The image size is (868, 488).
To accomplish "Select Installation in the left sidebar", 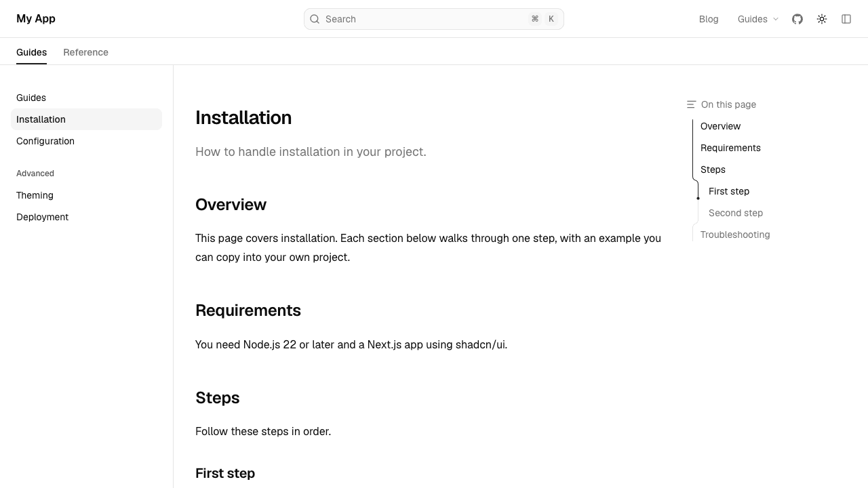I will click(86, 119).
